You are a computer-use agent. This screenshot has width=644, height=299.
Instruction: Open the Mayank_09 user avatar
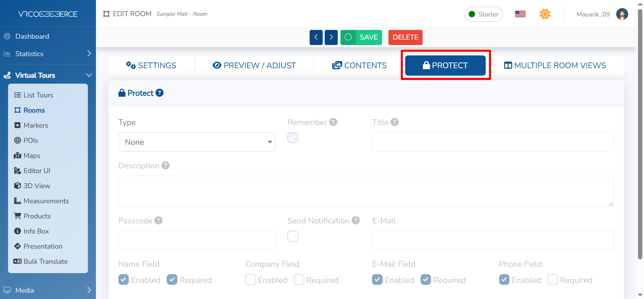click(x=622, y=14)
